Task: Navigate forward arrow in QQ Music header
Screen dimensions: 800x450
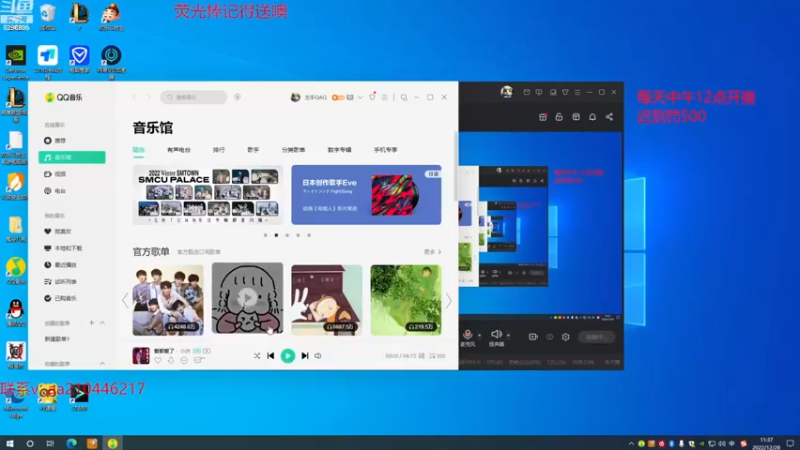Action: click(x=149, y=97)
